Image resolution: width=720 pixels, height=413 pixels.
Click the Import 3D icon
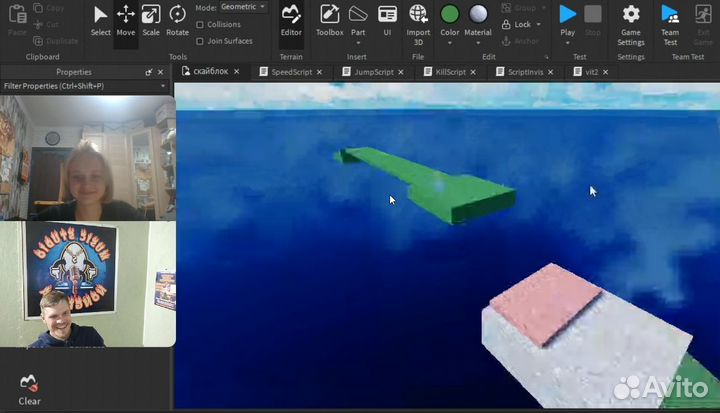point(418,19)
